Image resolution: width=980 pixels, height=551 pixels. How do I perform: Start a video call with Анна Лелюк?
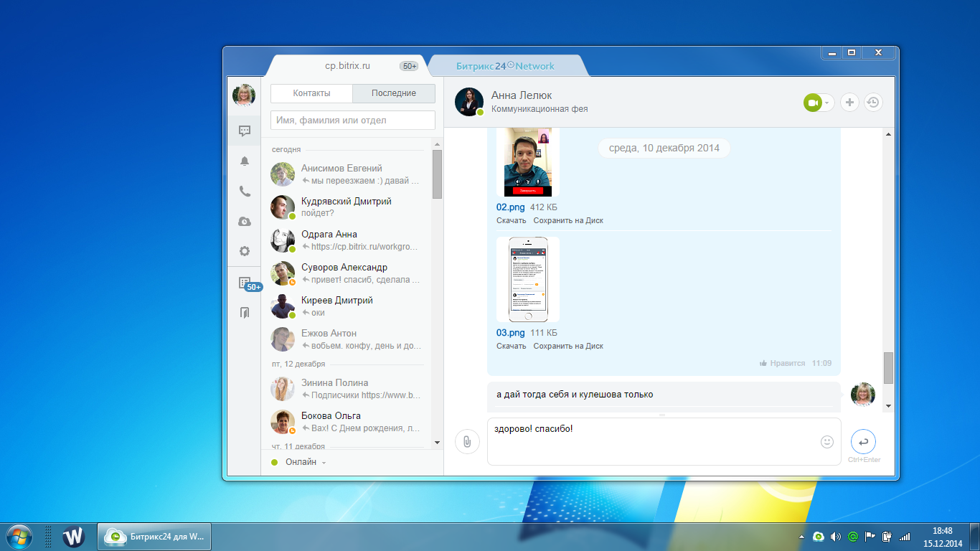coord(813,103)
